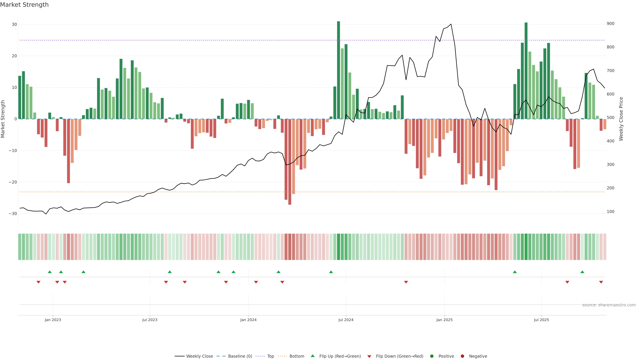Click the 900 tick on the right axis
The height and width of the screenshot is (362, 644).
click(610, 23)
